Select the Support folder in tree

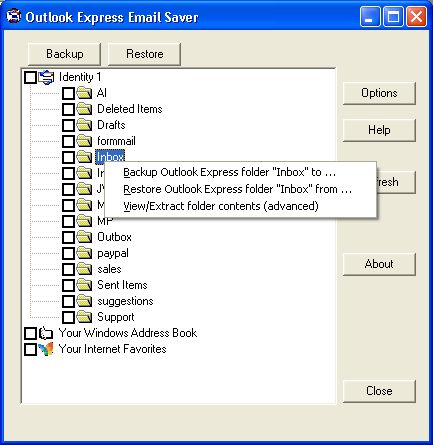pyautogui.click(x=116, y=317)
